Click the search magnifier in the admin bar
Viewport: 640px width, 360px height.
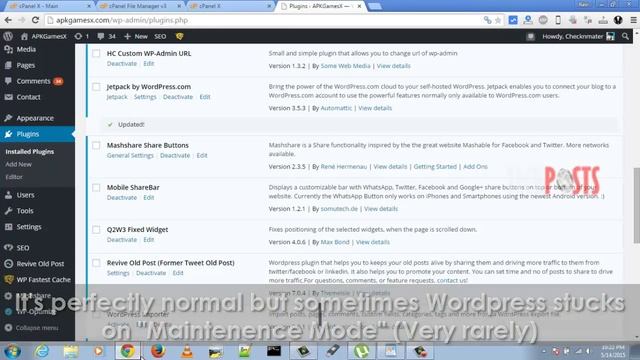tap(625, 36)
